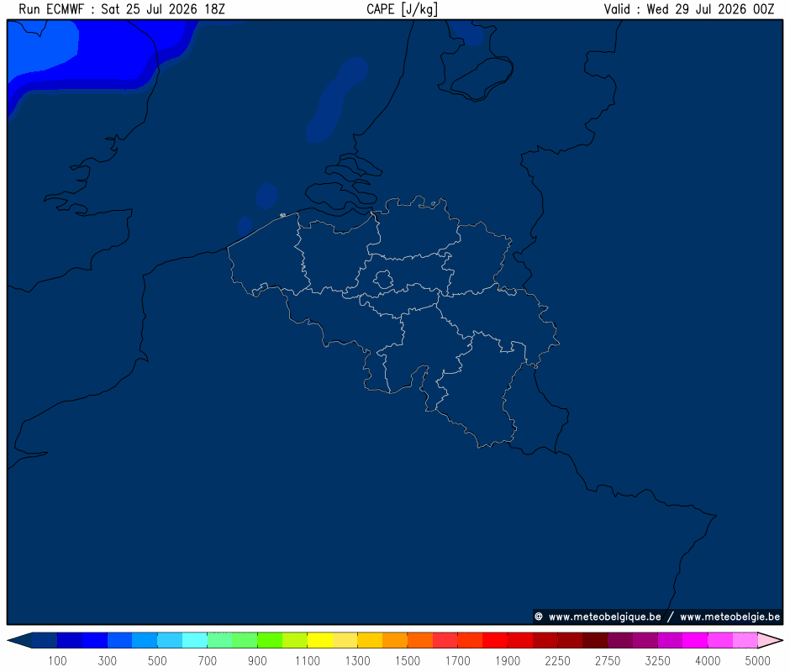Click the legend value 900
Screen dimensions: 790x672
[257, 660]
